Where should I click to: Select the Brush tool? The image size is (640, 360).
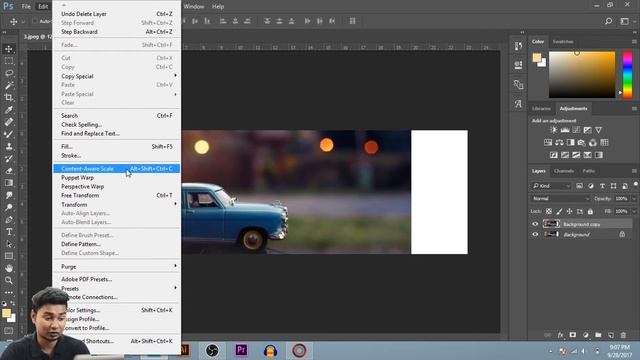coord(9,134)
